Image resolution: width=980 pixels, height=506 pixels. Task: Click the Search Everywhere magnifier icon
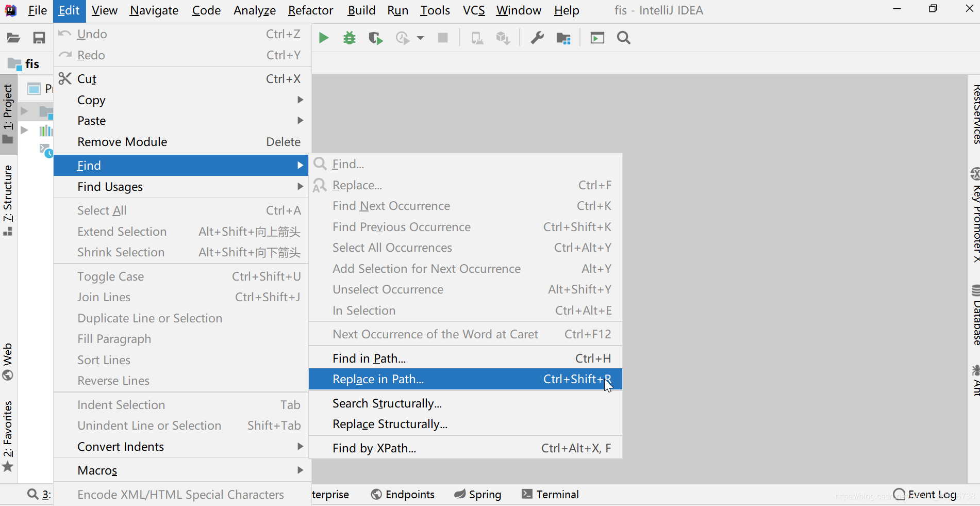(x=624, y=38)
